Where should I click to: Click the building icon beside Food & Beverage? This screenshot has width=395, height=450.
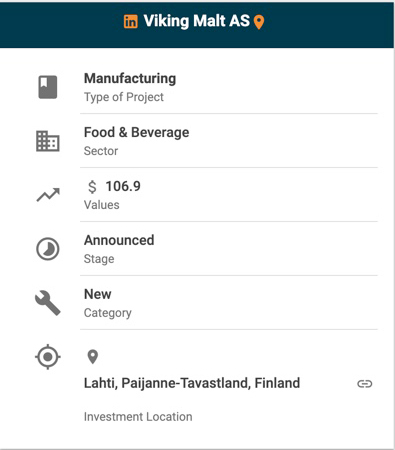pos(48,141)
